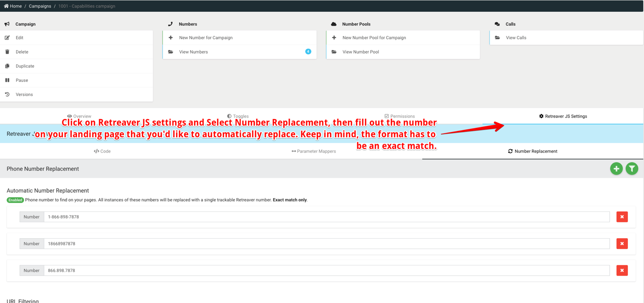Open campaign Versions history
Screen dimensions: 644x303
click(x=24, y=95)
